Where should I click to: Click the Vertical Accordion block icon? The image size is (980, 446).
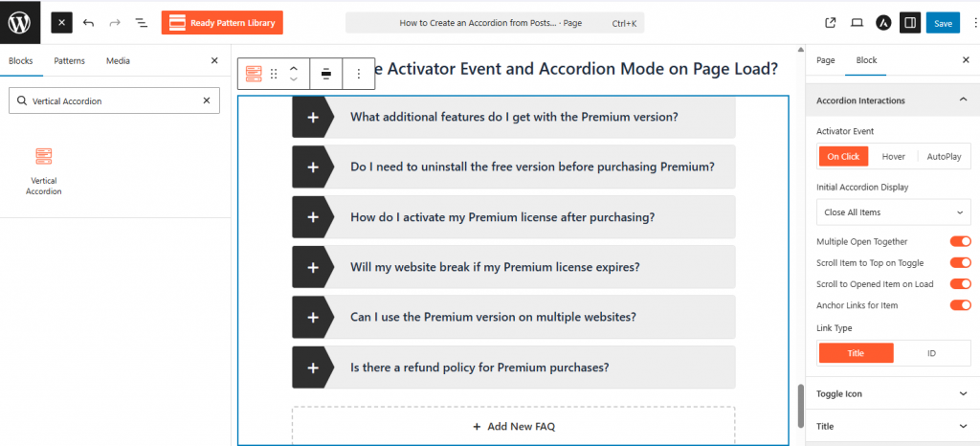[43, 156]
